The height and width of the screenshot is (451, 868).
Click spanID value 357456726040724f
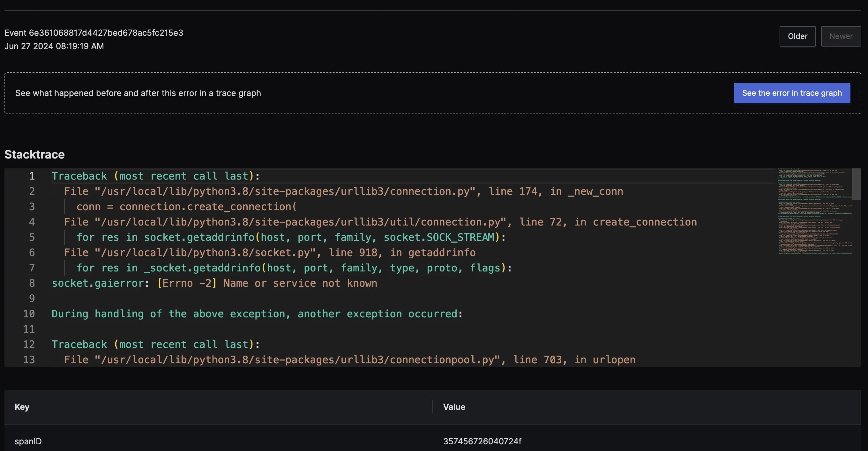482,441
